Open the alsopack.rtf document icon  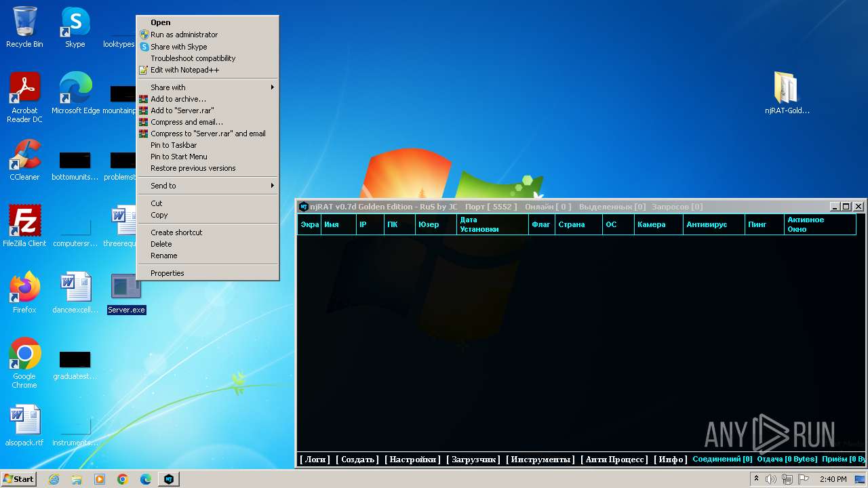pyautogui.click(x=24, y=425)
